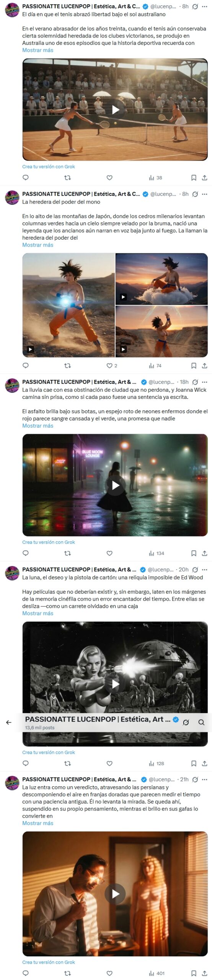Expand 'Mostrar más' on the Joanna Wick post
This screenshot has width=212, height=980.
[x=38, y=426]
